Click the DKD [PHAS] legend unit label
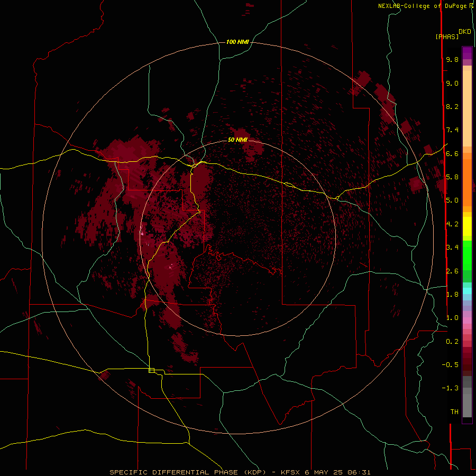476x476 pixels. 453,34
